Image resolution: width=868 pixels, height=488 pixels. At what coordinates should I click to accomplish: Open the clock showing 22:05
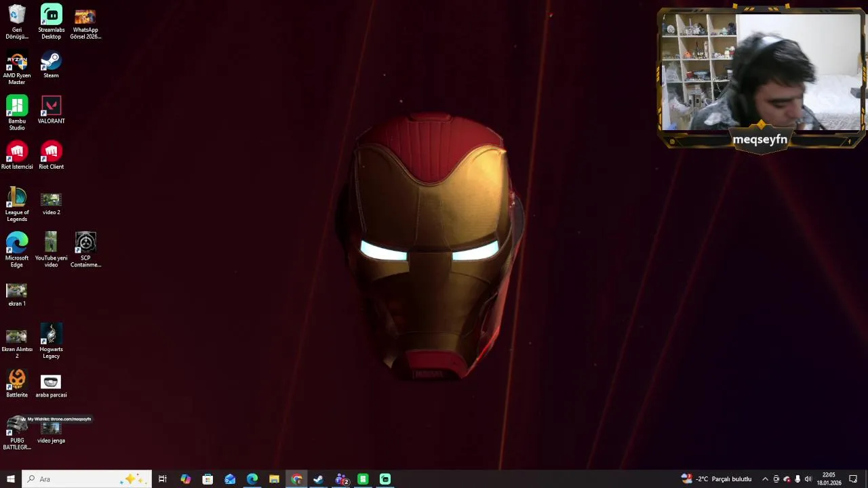pos(829,479)
